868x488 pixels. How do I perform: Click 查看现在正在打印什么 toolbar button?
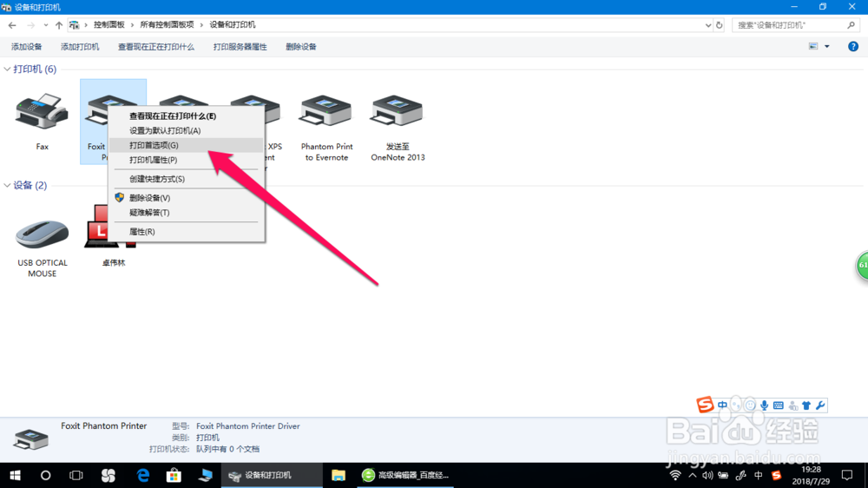coord(156,47)
